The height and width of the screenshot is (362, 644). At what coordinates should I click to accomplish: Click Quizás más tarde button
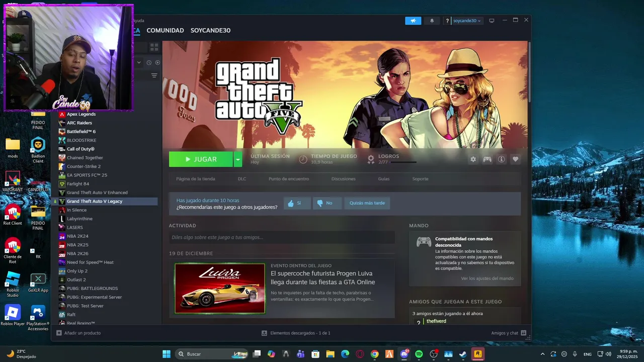coord(367,203)
